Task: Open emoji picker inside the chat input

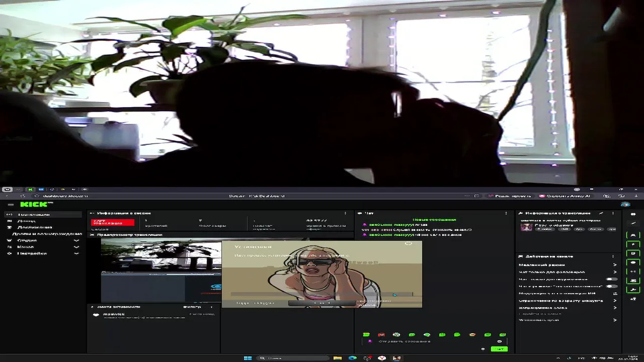Action: point(499,341)
